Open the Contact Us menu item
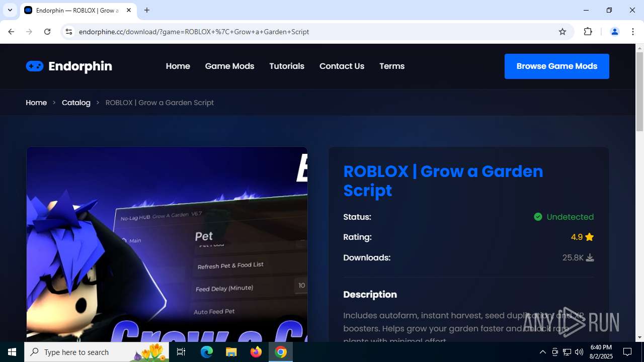The width and height of the screenshot is (644, 362). click(x=342, y=66)
